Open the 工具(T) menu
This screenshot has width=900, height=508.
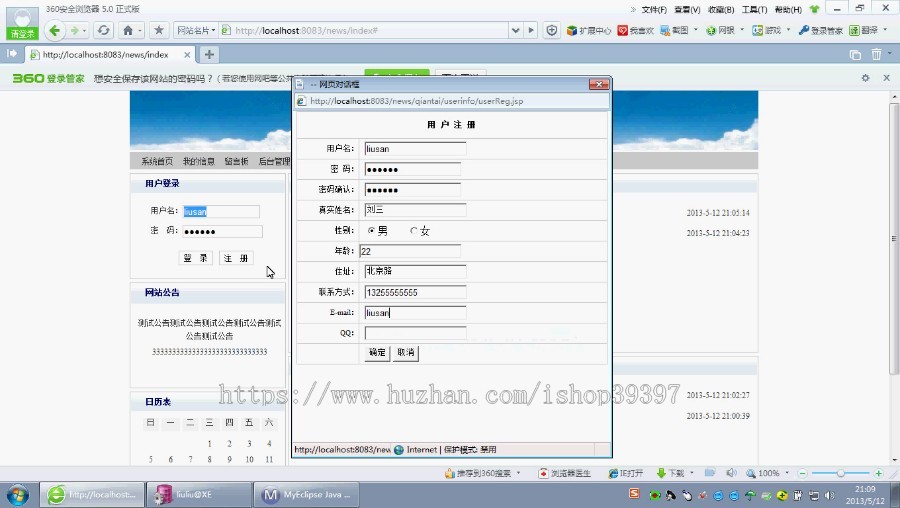click(754, 10)
